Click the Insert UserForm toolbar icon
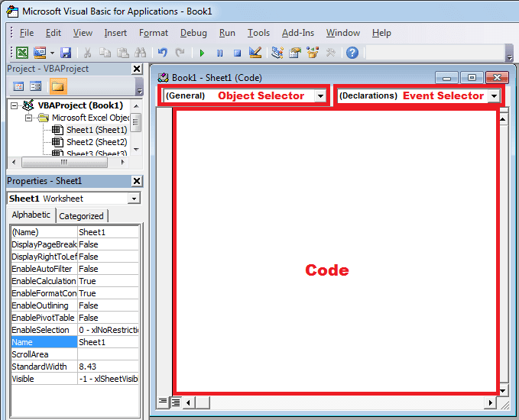This screenshot has width=519, height=420. [40, 53]
